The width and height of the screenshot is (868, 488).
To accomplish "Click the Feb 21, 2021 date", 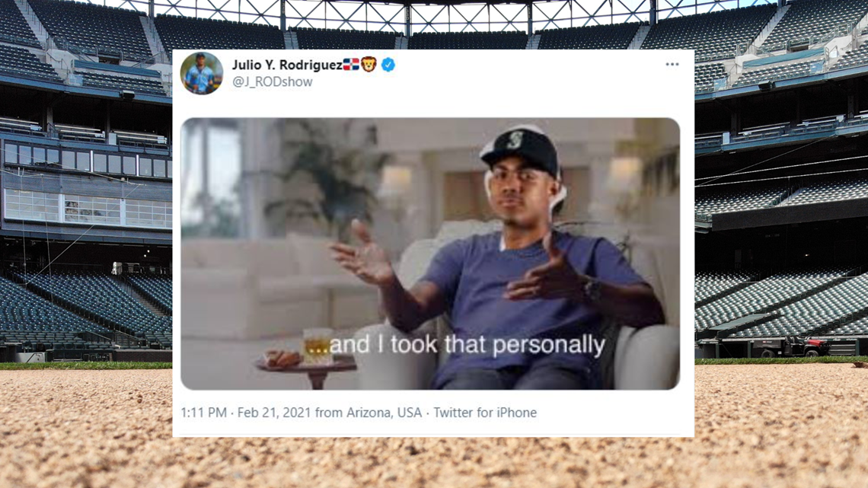I will pos(274,412).
